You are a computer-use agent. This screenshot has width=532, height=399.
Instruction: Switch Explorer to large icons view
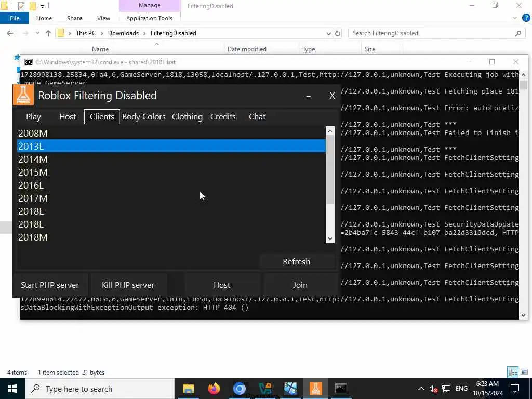(524, 372)
